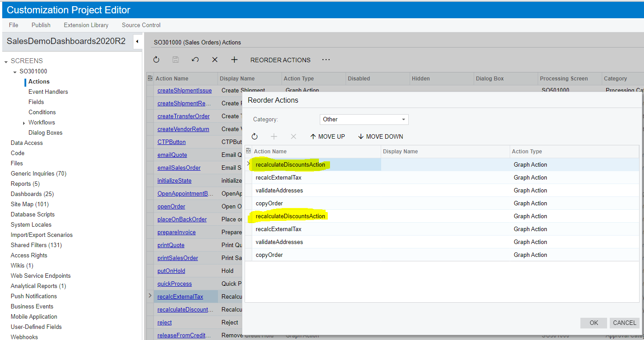Open recalcExternalTax link in main grid
The width and height of the screenshot is (644, 340).
pos(180,296)
